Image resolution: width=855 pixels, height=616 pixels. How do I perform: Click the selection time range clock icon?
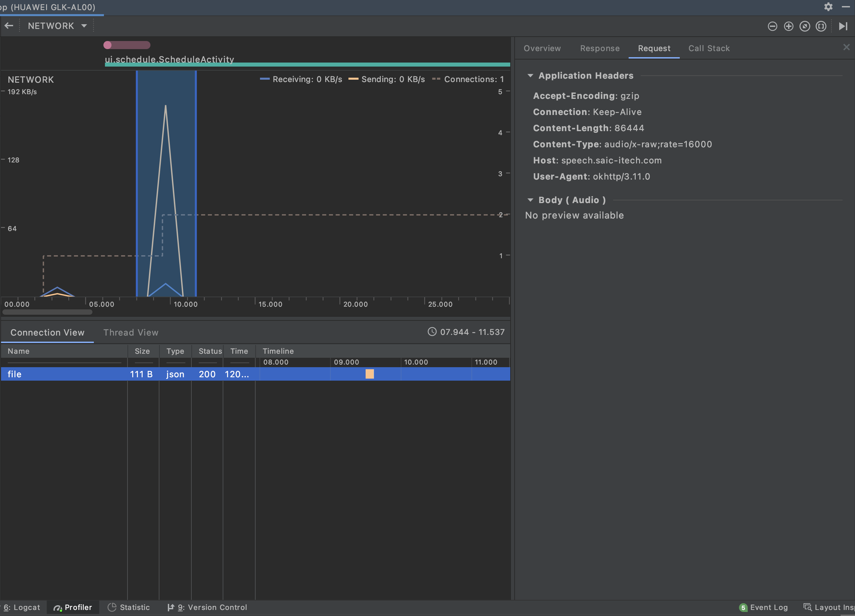432,332
